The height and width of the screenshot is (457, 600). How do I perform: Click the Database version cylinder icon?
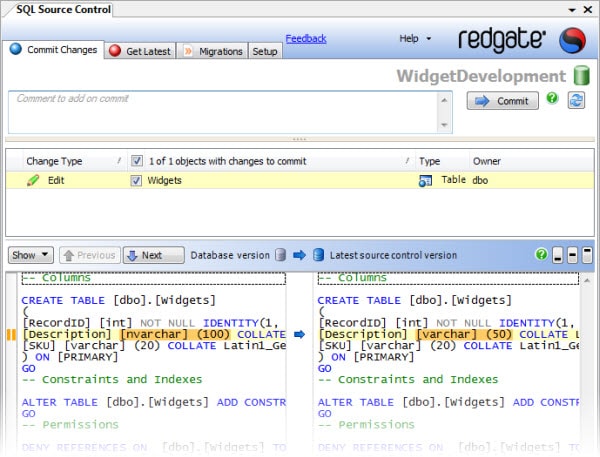[281, 255]
